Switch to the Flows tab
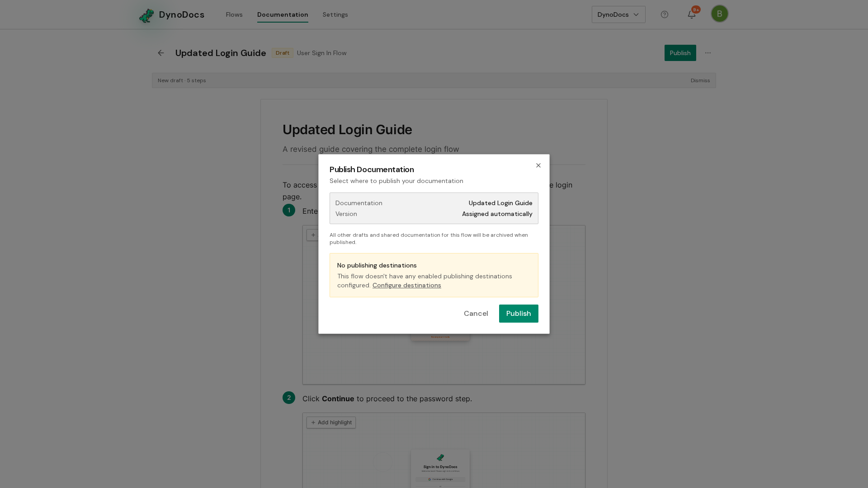 234,14
